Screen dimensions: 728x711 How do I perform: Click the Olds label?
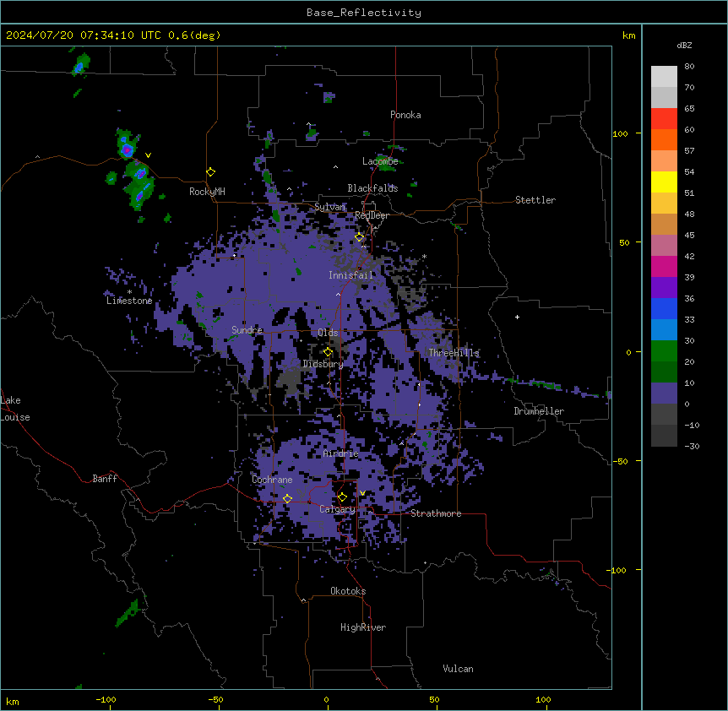coord(328,333)
